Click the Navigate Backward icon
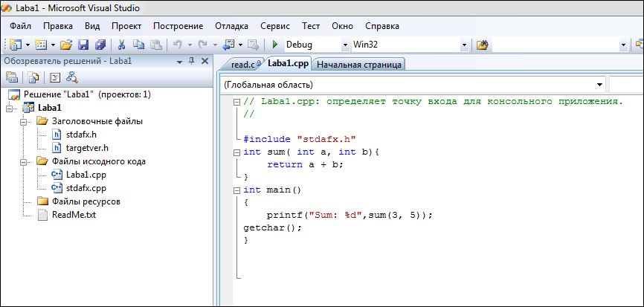The height and width of the screenshot is (307, 644). [228, 45]
